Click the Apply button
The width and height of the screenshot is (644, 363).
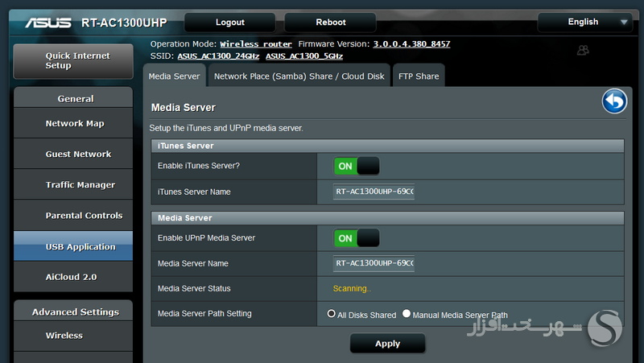tap(387, 344)
